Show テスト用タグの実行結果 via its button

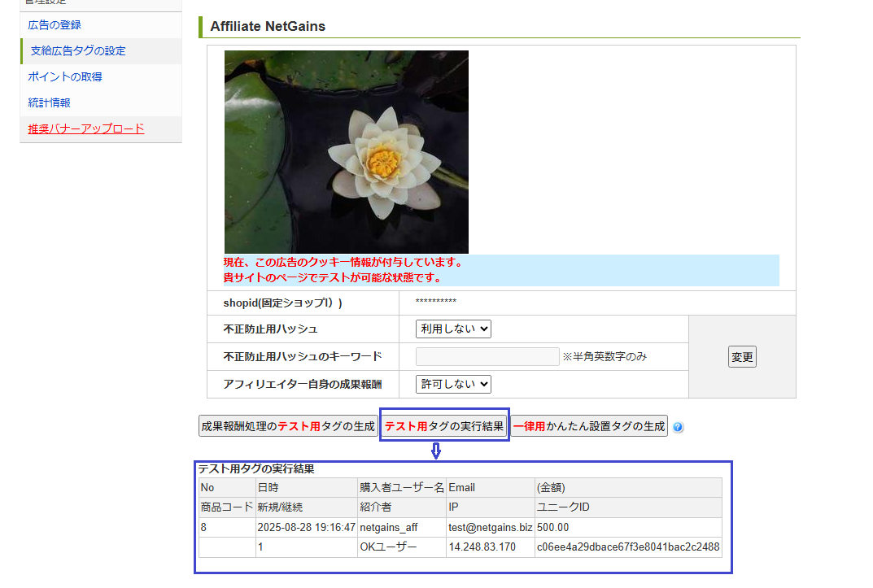pos(444,426)
